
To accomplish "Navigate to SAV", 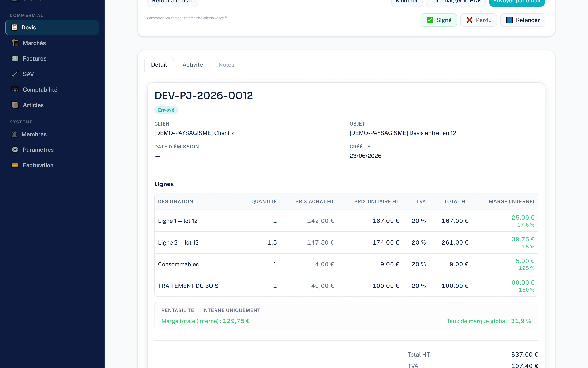I will point(52,74).
